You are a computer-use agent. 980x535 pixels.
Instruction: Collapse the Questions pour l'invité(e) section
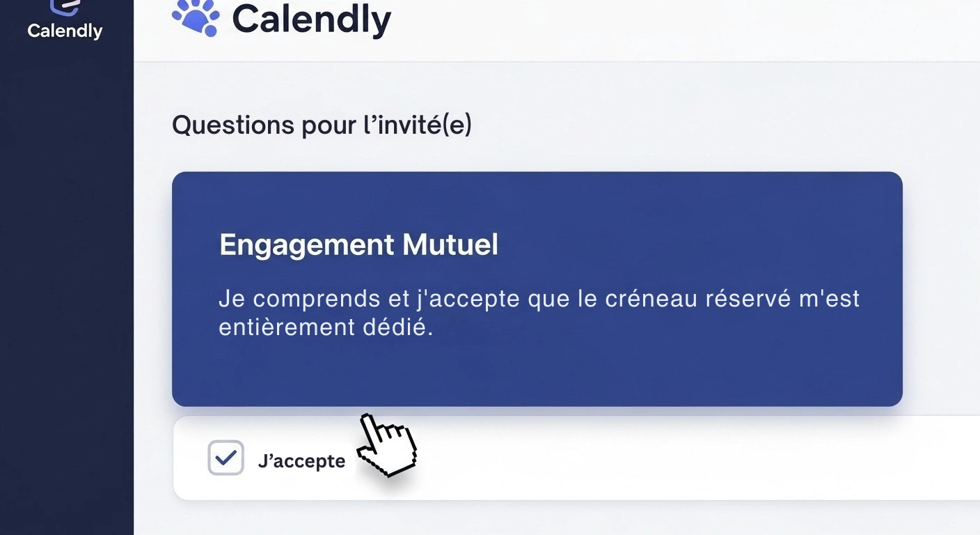click(x=322, y=125)
